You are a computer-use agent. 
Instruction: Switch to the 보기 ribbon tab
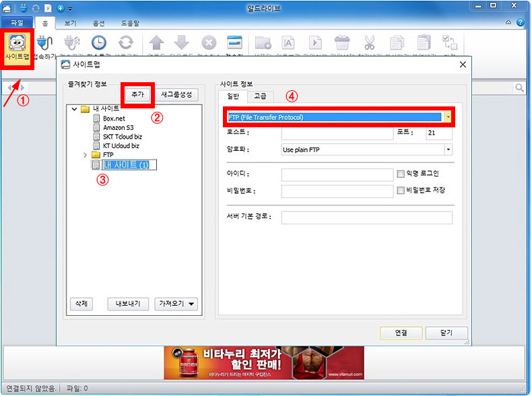click(71, 23)
